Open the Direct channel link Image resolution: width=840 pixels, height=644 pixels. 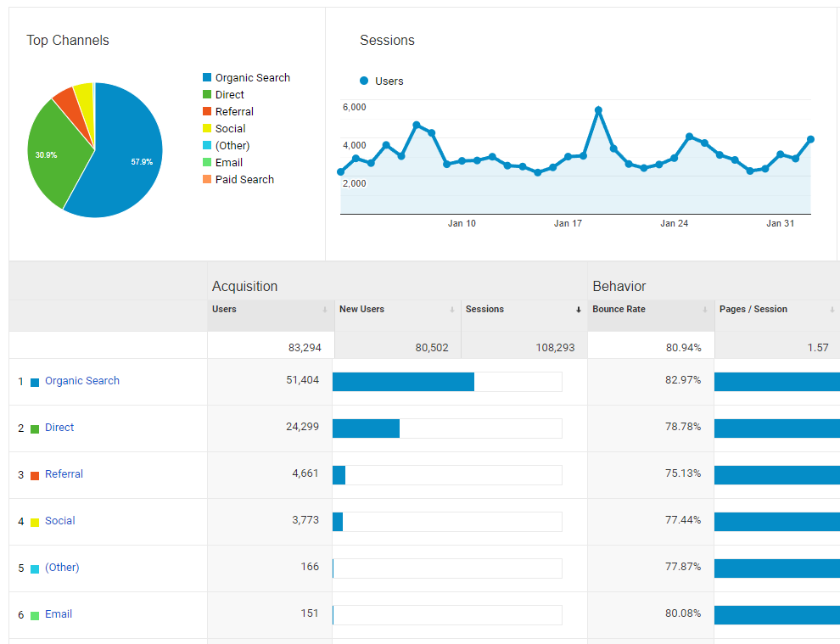59,428
